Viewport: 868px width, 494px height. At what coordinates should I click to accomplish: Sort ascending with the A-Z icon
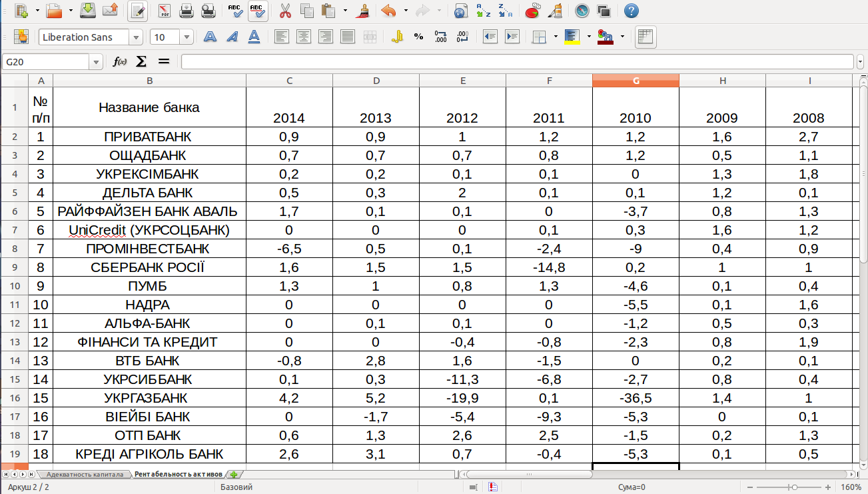point(483,11)
